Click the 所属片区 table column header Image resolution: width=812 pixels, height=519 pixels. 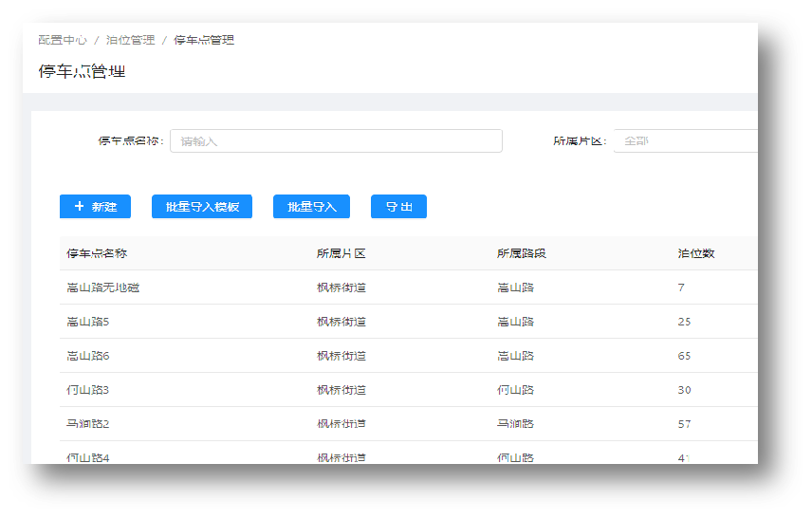341,253
